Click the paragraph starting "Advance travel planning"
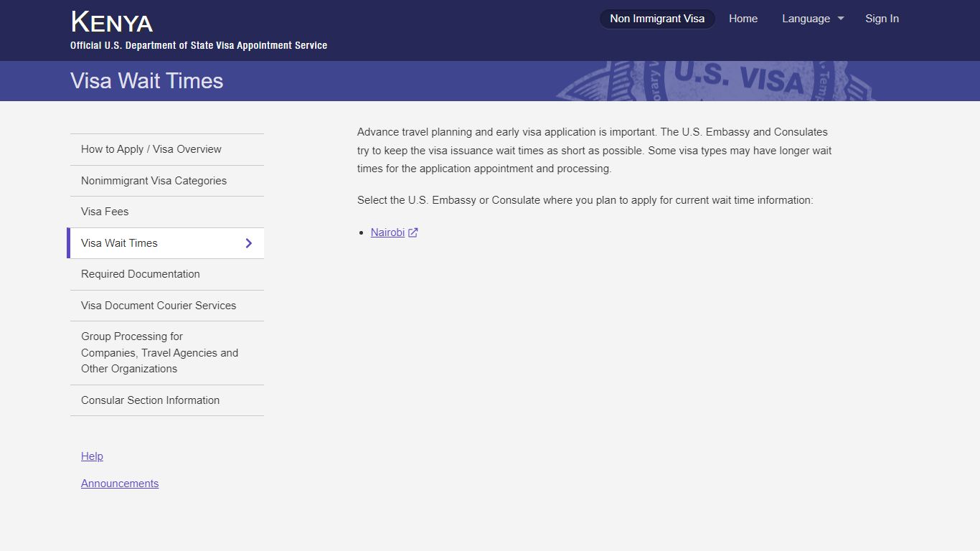 click(595, 151)
